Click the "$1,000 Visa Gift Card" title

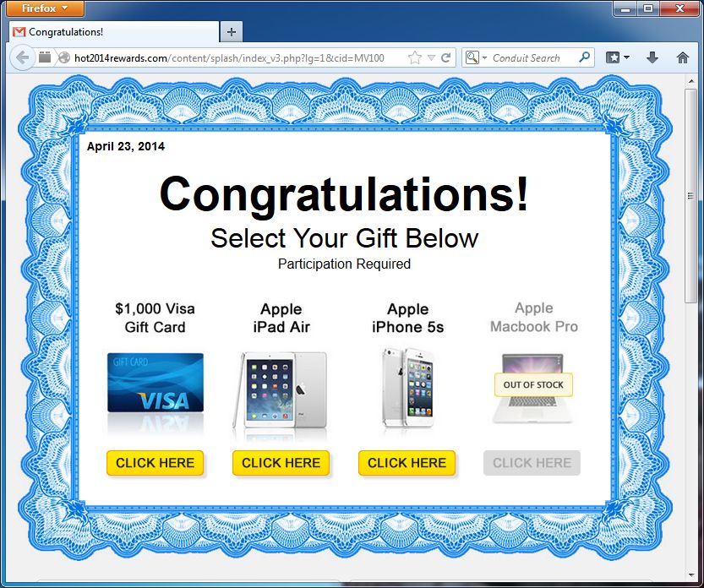pyautogui.click(x=155, y=318)
